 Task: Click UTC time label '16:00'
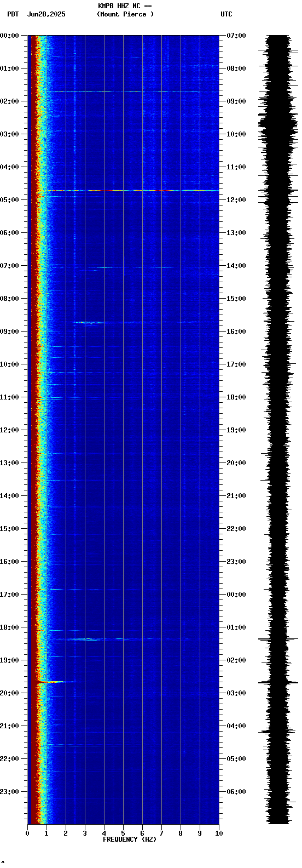[x=236, y=332]
